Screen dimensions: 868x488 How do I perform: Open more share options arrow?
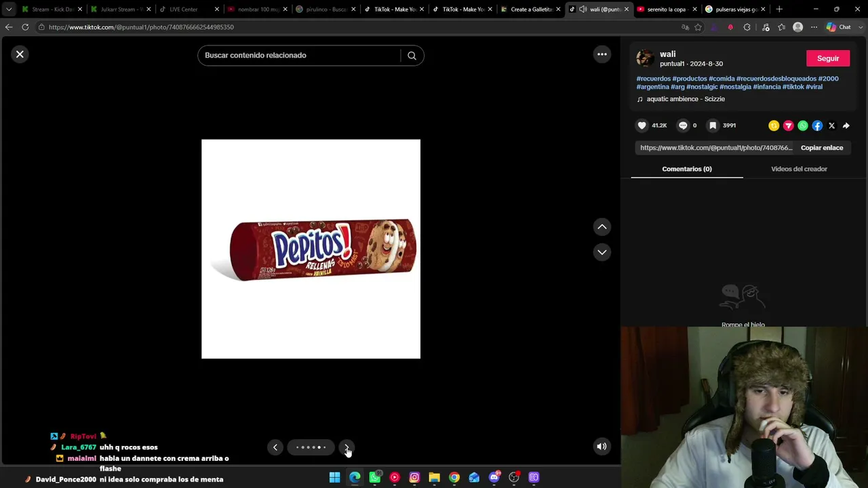[846, 125]
